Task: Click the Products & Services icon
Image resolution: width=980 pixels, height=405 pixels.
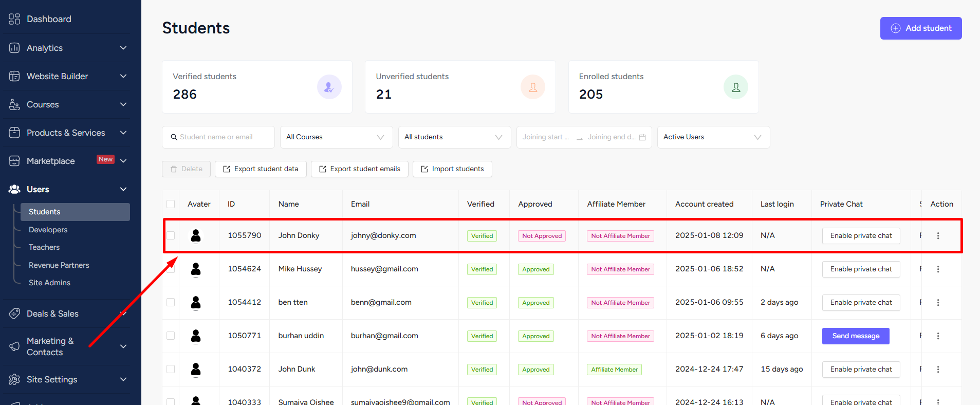Action: click(x=14, y=133)
